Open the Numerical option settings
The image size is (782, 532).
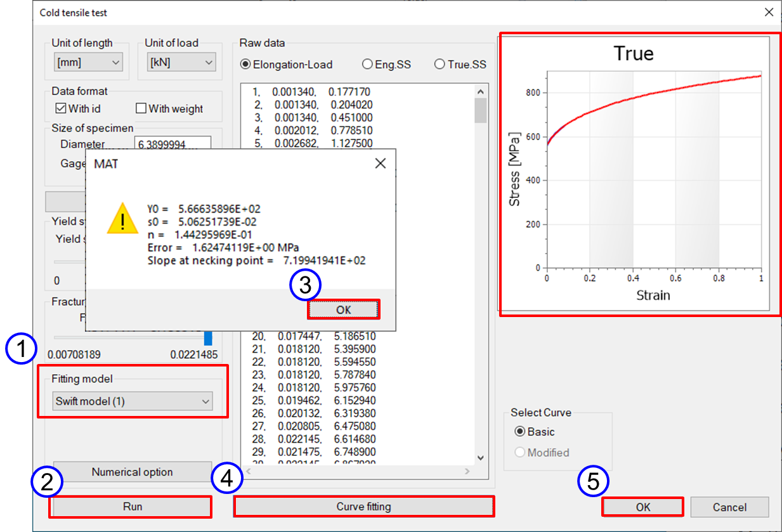pyautogui.click(x=132, y=472)
